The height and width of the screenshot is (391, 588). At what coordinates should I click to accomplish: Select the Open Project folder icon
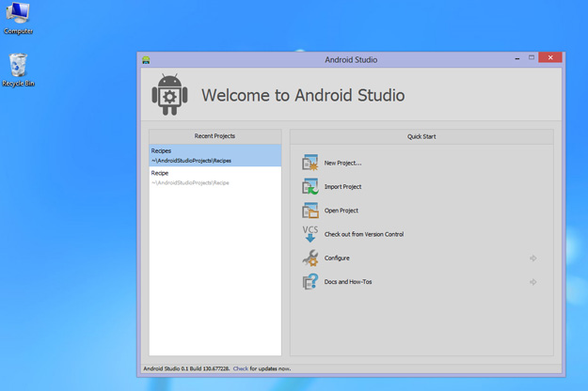[x=310, y=211]
